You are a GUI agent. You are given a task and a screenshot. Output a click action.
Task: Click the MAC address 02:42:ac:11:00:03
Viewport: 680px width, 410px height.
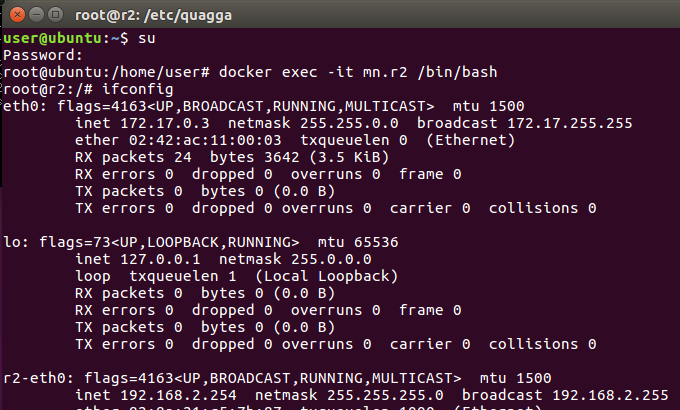(205, 140)
